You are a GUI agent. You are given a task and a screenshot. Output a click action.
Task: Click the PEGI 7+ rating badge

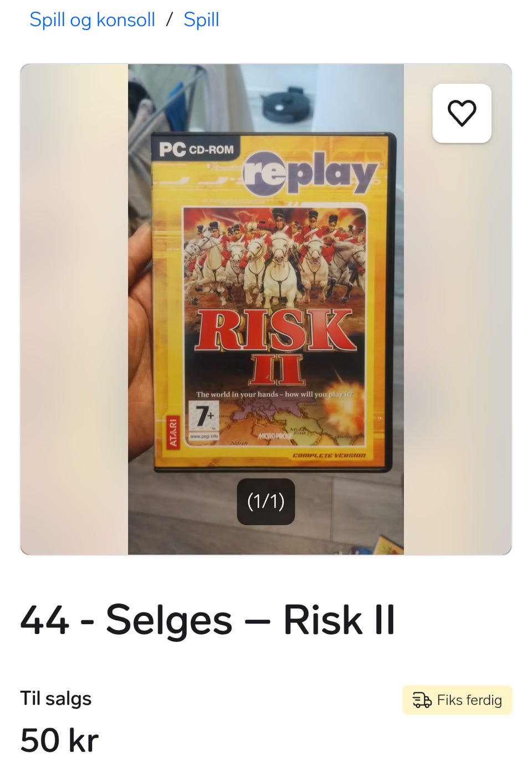[x=203, y=421]
